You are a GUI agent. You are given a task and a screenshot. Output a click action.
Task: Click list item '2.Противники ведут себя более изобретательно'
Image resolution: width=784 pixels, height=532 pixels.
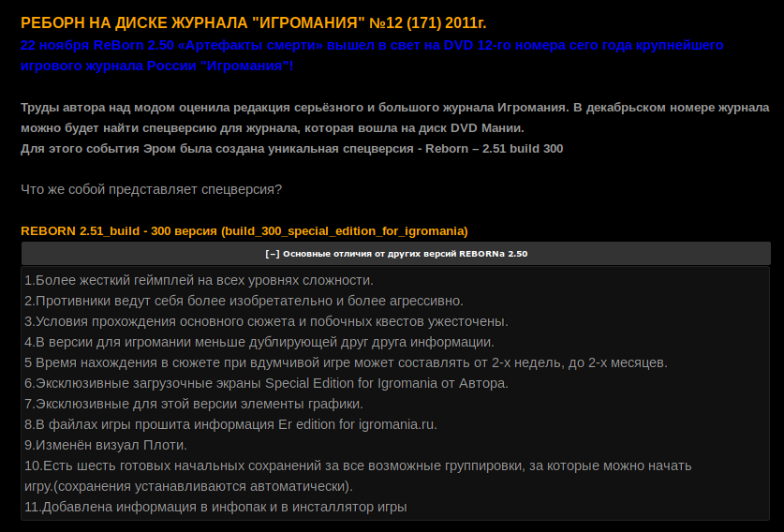pyautogui.click(x=244, y=301)
